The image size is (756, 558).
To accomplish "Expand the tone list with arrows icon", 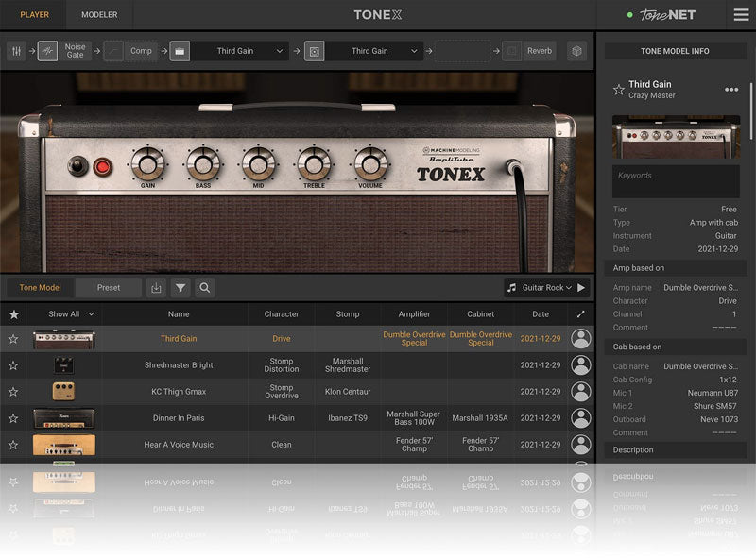I will [x=580, y=314].
